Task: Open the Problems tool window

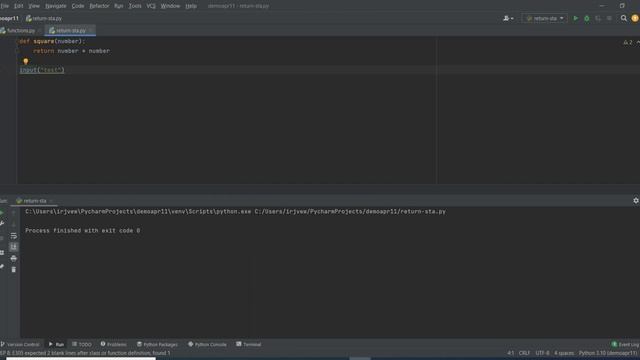Action: (x=113, y=344)
